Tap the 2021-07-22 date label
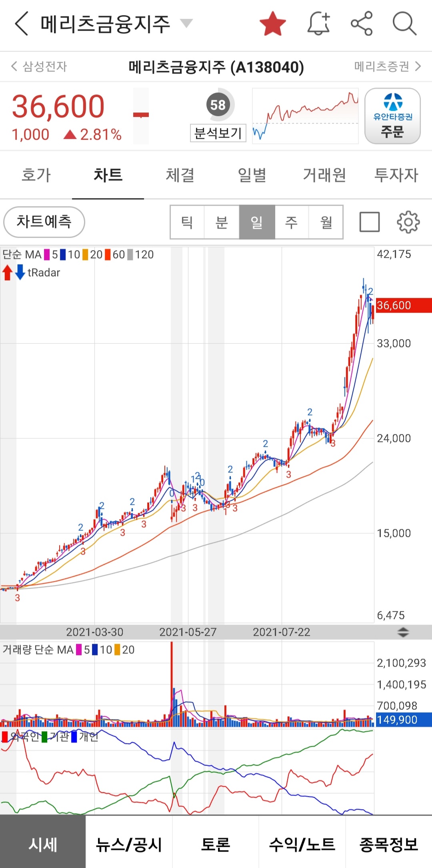 coord(282,632)
